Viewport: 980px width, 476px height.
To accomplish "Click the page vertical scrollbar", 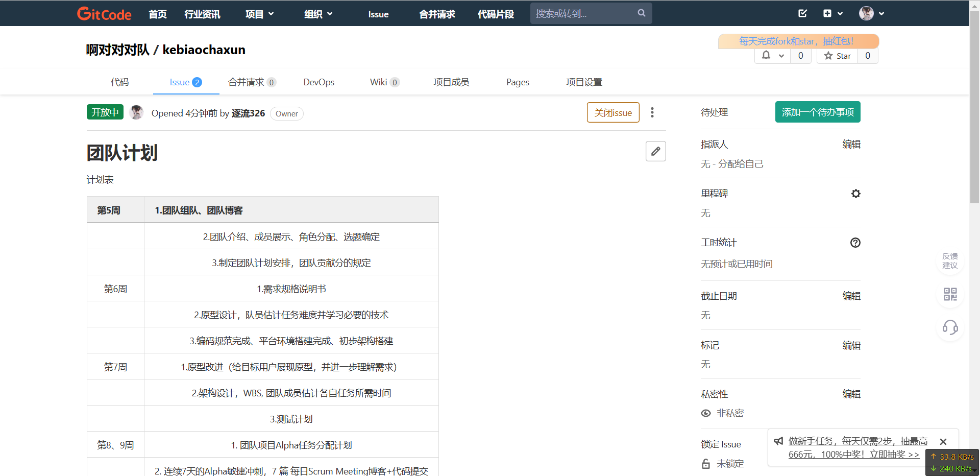I will 974,106.
